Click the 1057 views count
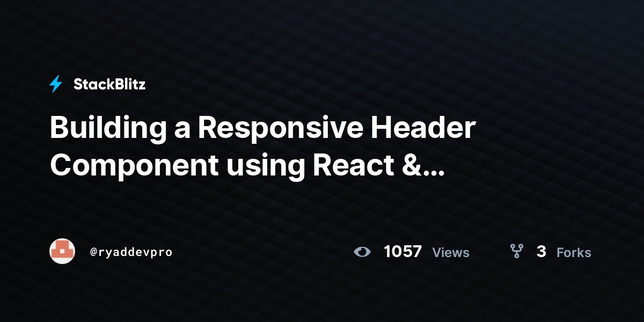The width and height of the screenshot is (644, 322). point(402,252)
